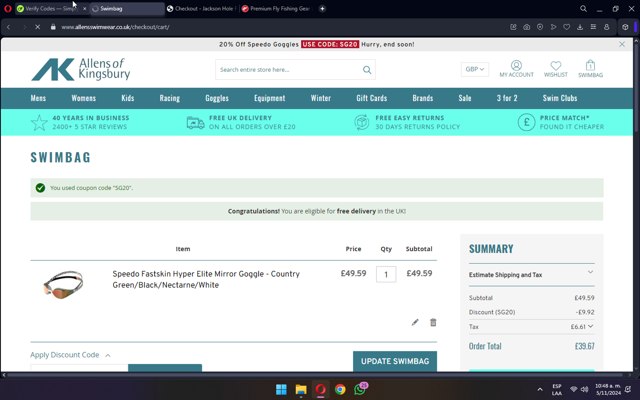This screenshot has height=400, width=640.
Task: Open Chrome from taskbar
Action: (340, 389)
